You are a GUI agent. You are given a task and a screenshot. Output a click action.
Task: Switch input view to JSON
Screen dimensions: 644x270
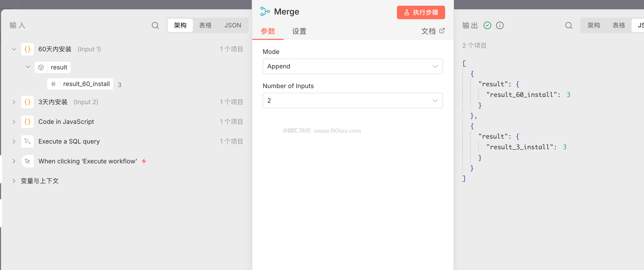point(233,25)
